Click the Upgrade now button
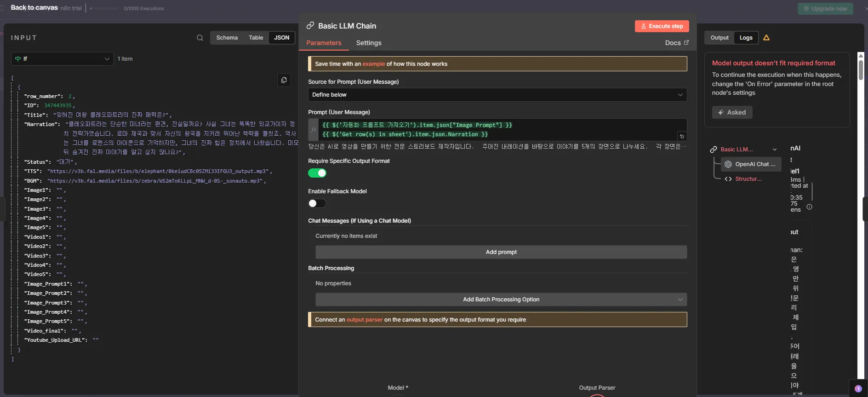This screenshot has height=397, width=868. (825, 9)
